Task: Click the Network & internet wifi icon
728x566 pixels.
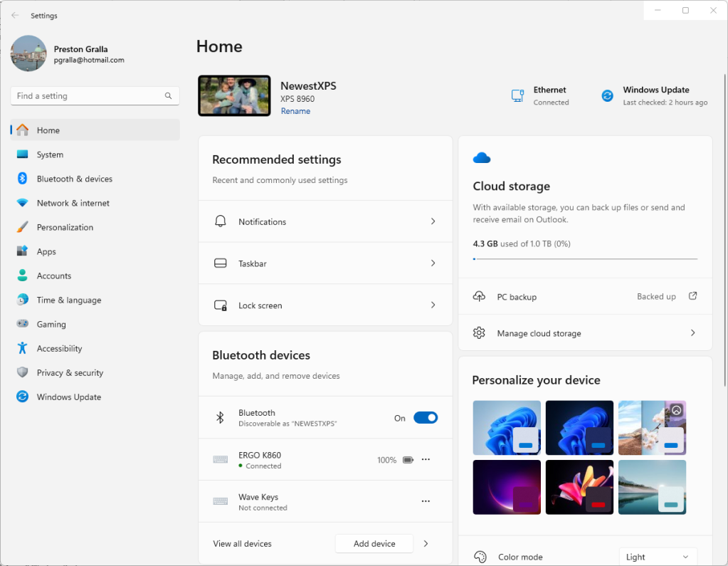Action: point(22,203)
